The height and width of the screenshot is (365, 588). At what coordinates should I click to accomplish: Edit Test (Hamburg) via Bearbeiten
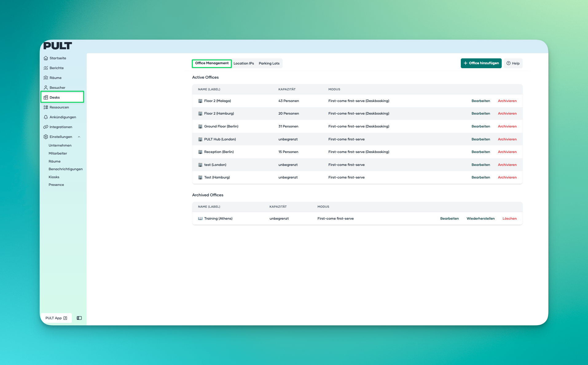pyautogui.click(x=481, y=177)
